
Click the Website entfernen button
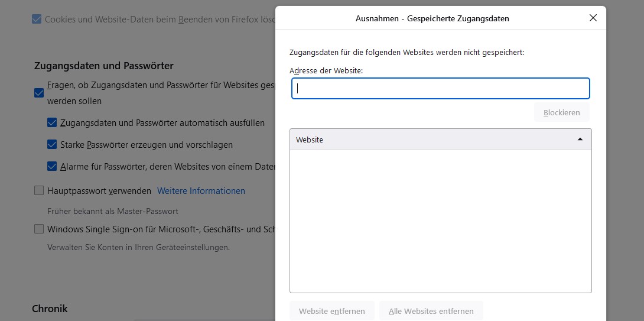tap(331, 311)
